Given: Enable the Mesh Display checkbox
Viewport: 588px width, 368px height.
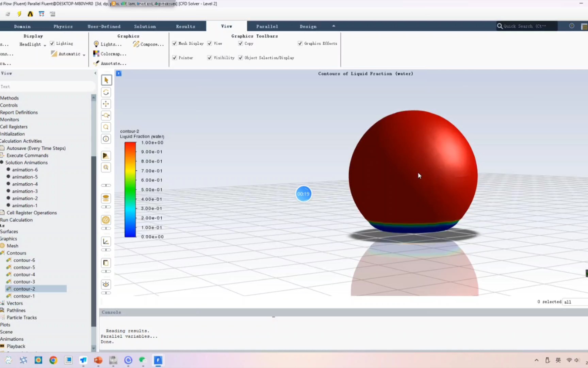Looking at the screenshot, I should [175, 43].
